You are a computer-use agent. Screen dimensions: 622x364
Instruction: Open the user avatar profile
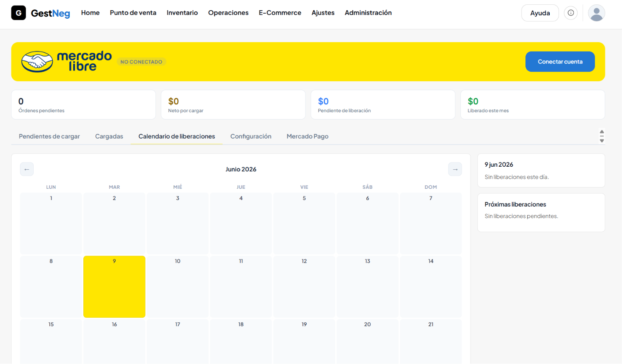pyautogui.click(x=596, y=13)
